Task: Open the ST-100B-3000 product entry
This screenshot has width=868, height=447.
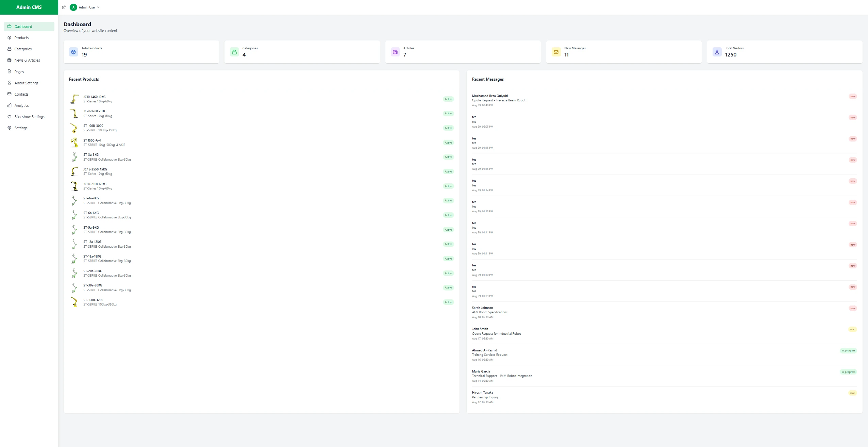Action: pyautogui.click(x=93, y=126)
